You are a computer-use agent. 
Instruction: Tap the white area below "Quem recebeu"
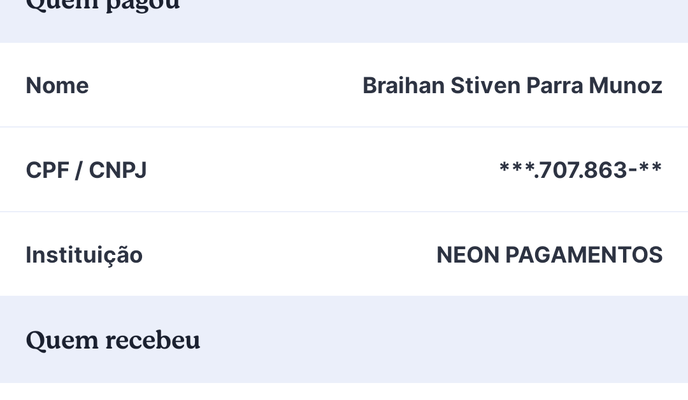344,392
